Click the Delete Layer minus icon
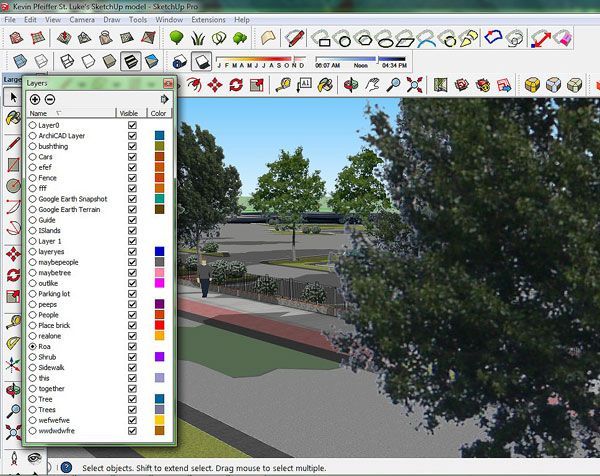Image resolution: width=600 pixels, height=476 pixels. click(49, 99)
